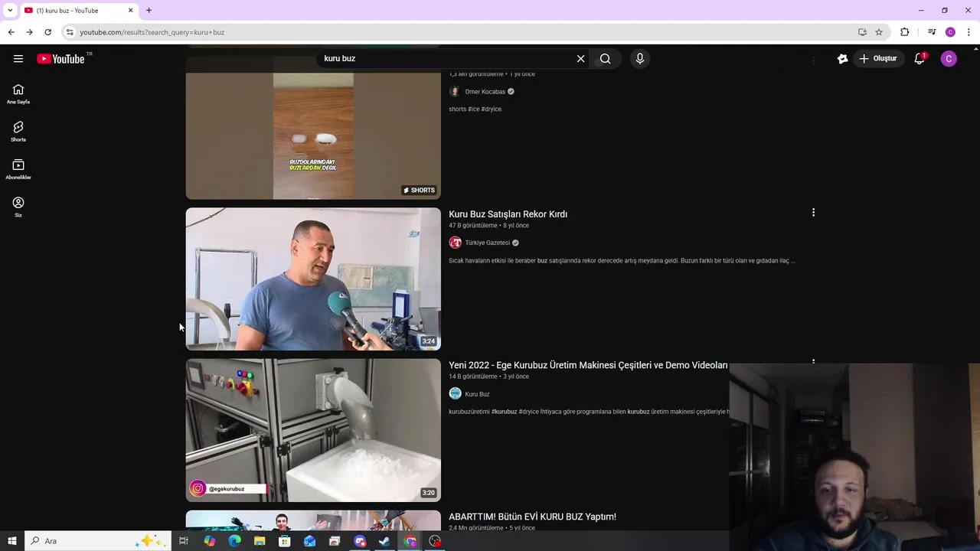Open options menu for Kuru Buz Satışları video
Screen dimensions: 980x551
pyautogui.click(x=813, y=213)
